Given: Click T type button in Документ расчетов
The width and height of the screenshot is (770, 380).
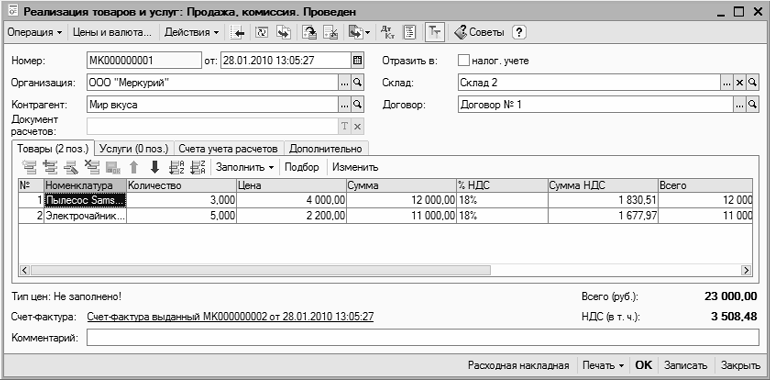Looking at the screenshot, I should point(345,126).
